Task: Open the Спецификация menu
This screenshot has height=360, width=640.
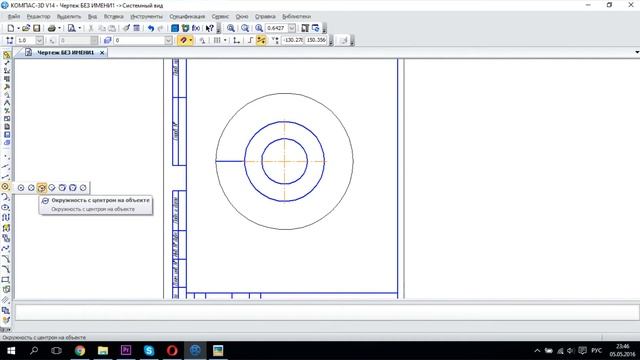Action: click(187, 16)
